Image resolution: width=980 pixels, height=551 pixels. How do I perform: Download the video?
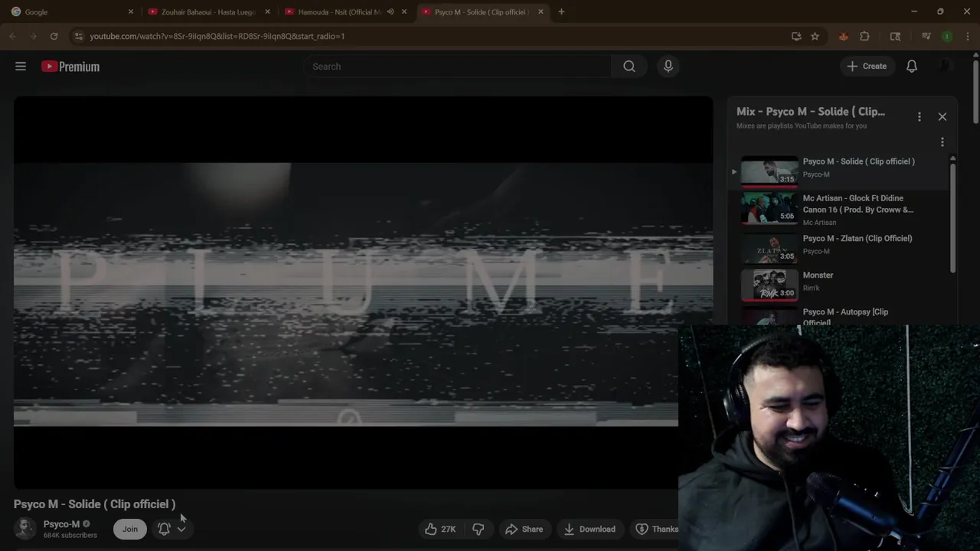(x=590, y=529)
